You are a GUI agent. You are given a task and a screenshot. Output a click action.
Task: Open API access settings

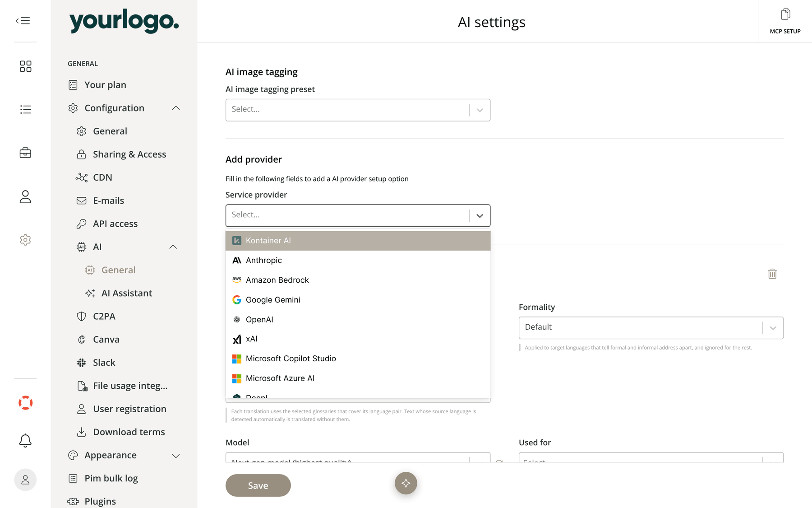[x=107, y=224]
